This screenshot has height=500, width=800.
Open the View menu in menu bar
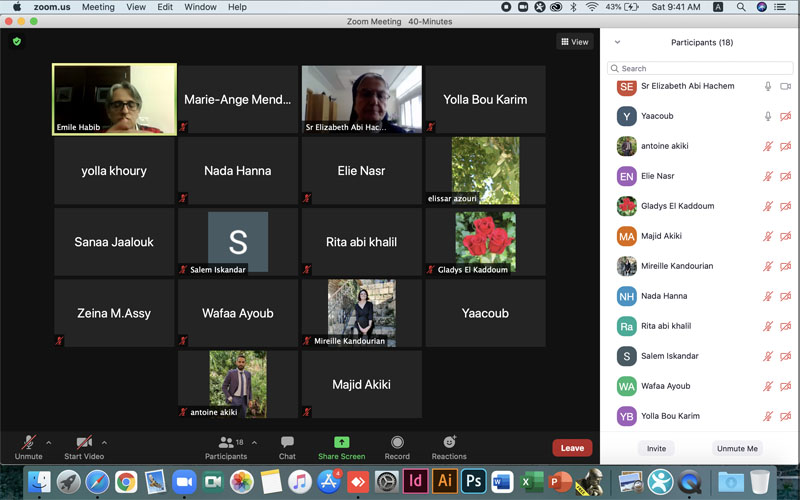136,7
